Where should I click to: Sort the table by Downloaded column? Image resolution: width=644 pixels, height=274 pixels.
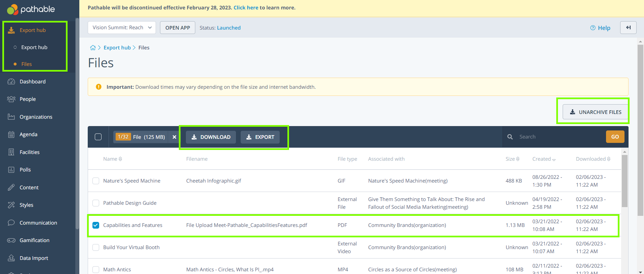pos(593,159)
